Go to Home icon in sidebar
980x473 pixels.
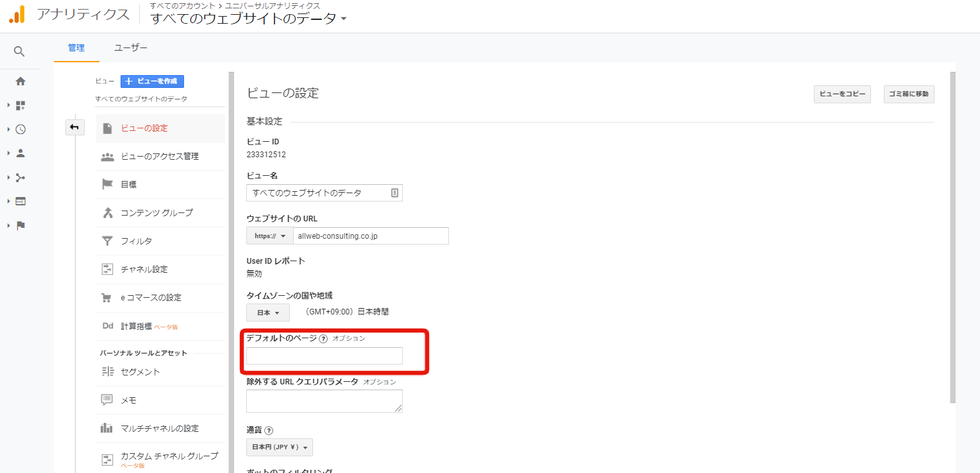[21, 82]
